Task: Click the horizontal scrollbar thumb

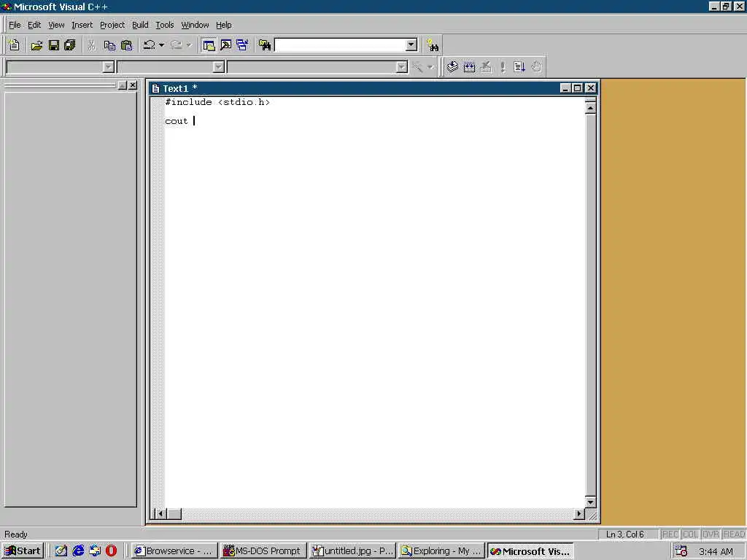Action: (x=174, y=514)
